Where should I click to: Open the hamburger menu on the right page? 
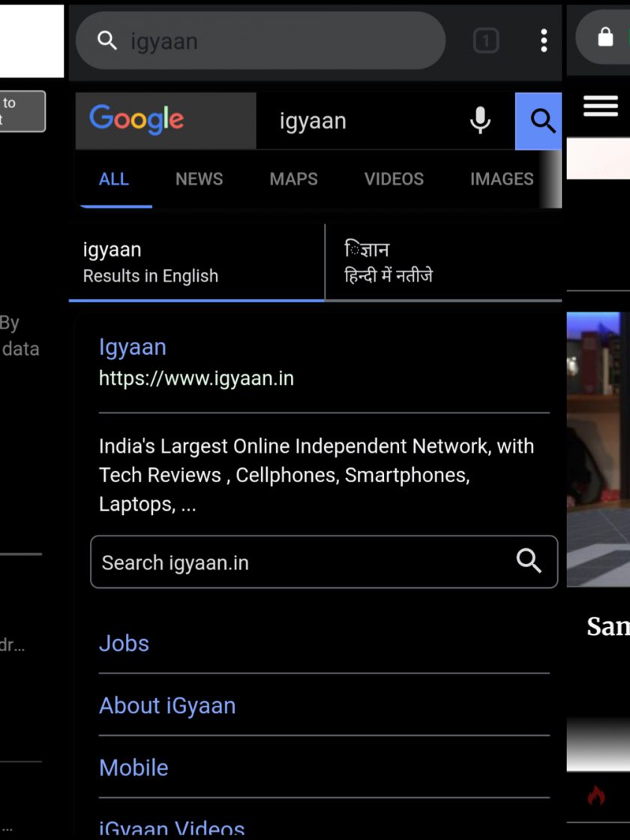click(601, 106)
